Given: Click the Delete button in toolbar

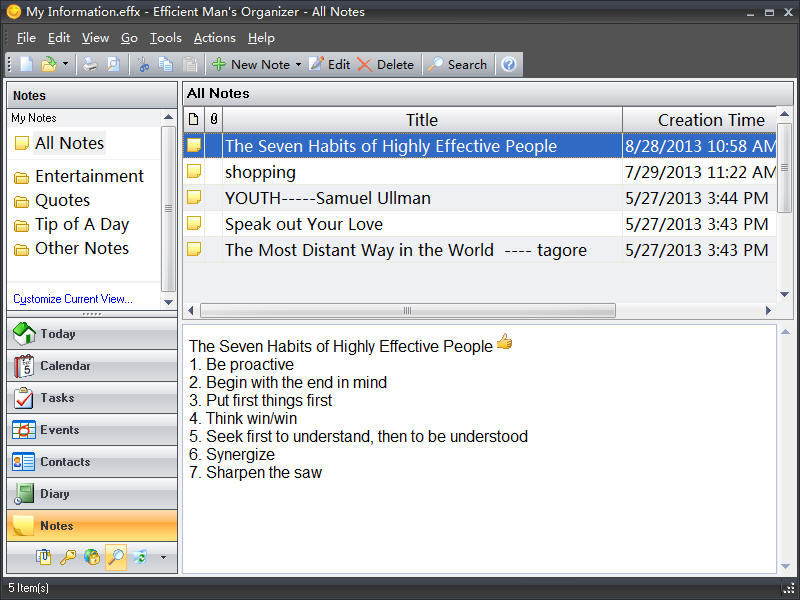Looking at the screenshot, I should coord(385,64).
